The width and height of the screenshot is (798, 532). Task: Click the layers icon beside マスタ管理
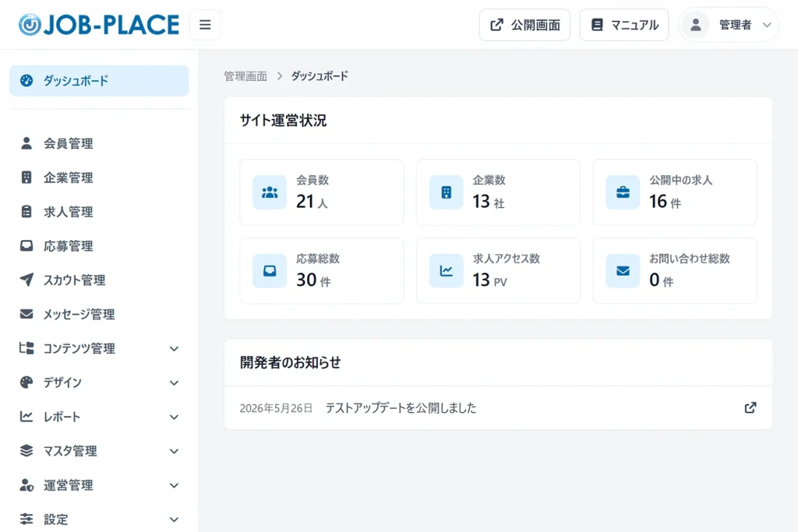coord(26,451)
